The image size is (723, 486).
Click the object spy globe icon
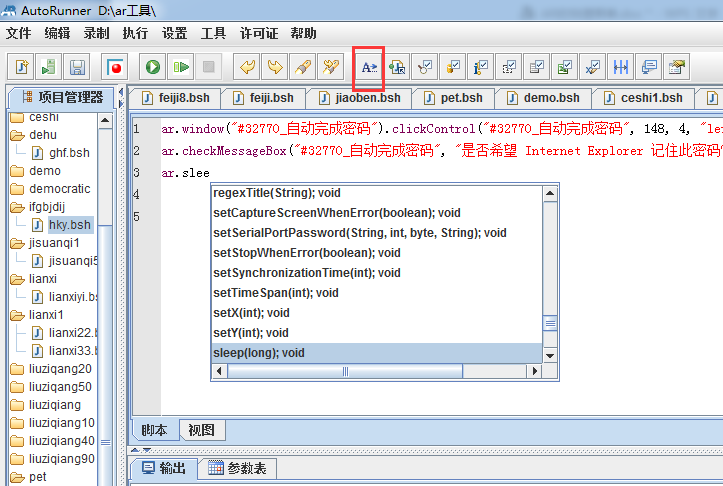[x=397, y=67]
